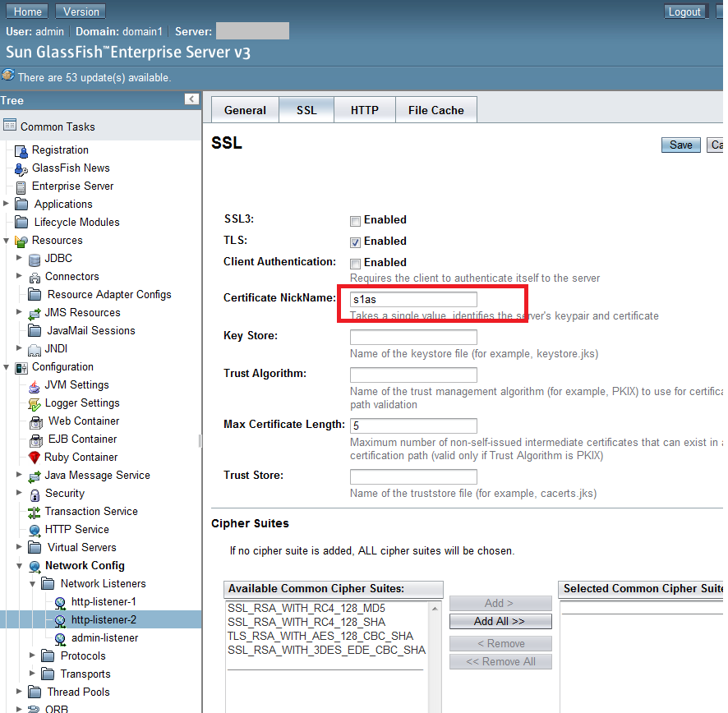The image size is (728, 713).
Task: Click the JVM Settings icon
Action: click(35, 386)
